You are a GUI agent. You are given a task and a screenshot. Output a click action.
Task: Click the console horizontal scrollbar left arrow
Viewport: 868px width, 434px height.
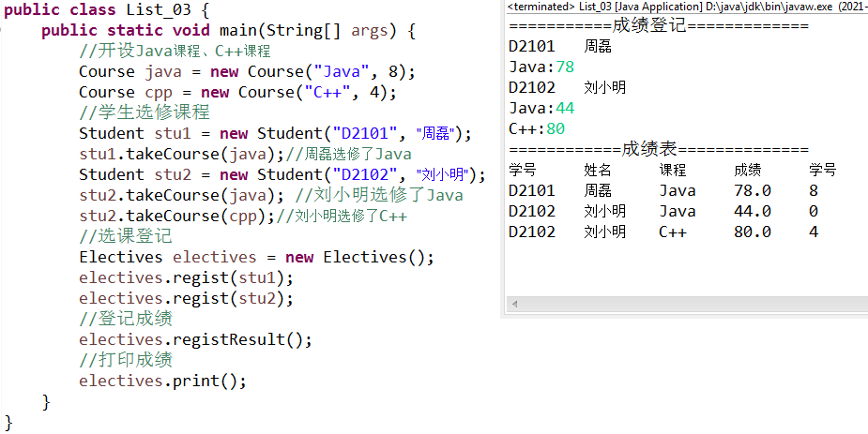point(515,304)
